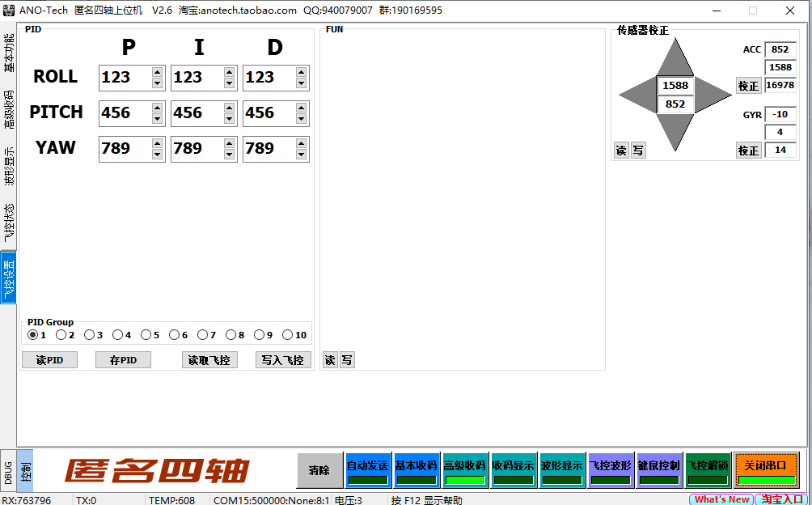Viewport: 812px width, 505px height.
Task: Increase PITCH D value with up spinner
Action: pyautogui.click(x=302, y=108)
